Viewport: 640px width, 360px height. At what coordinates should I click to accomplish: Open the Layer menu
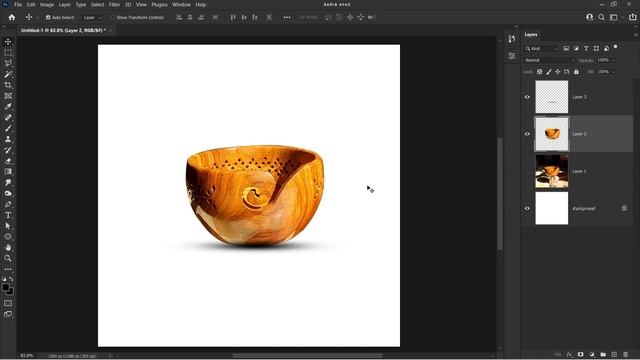(x=64, y=4)
